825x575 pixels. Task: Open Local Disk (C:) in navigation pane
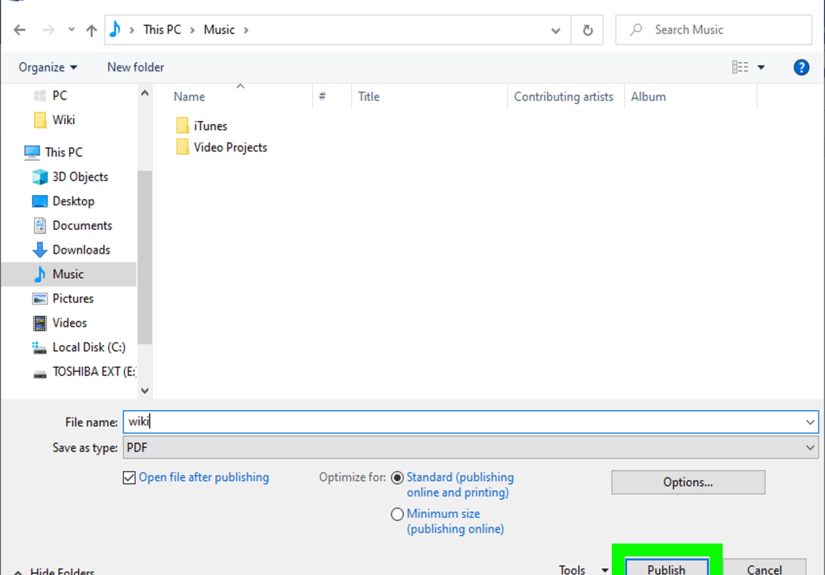point(88,347)
